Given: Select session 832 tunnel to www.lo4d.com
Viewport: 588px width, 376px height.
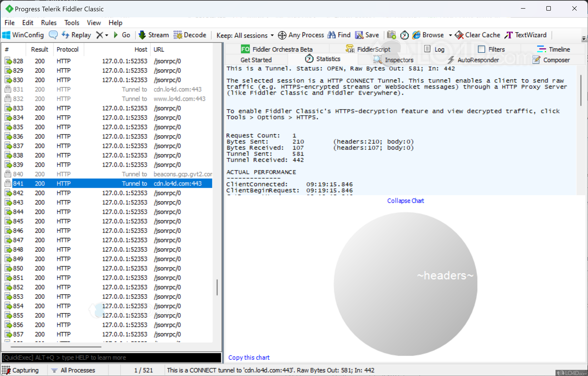Looking at the screenshot, I should point(108,99).
